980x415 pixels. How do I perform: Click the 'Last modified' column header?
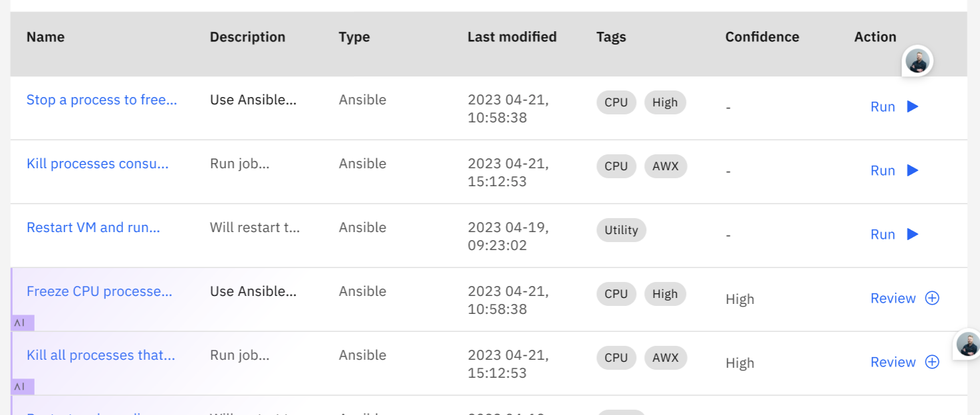pos(511,37)
